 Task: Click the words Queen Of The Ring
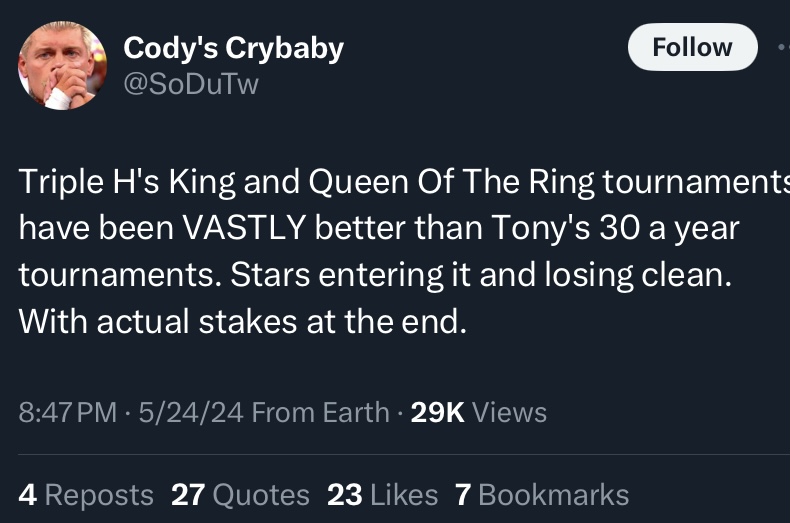coord(451,181)
